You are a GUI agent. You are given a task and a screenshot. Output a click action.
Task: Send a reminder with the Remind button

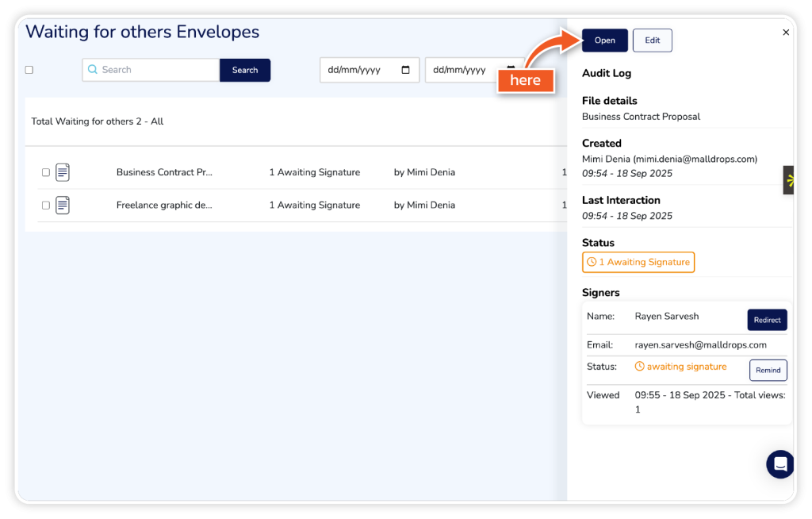point(768,370)
